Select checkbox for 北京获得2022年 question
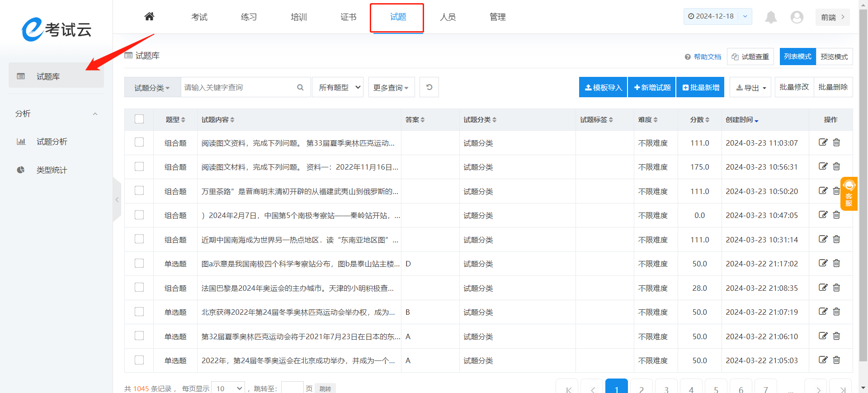868x393 pixels. point(139,312)
